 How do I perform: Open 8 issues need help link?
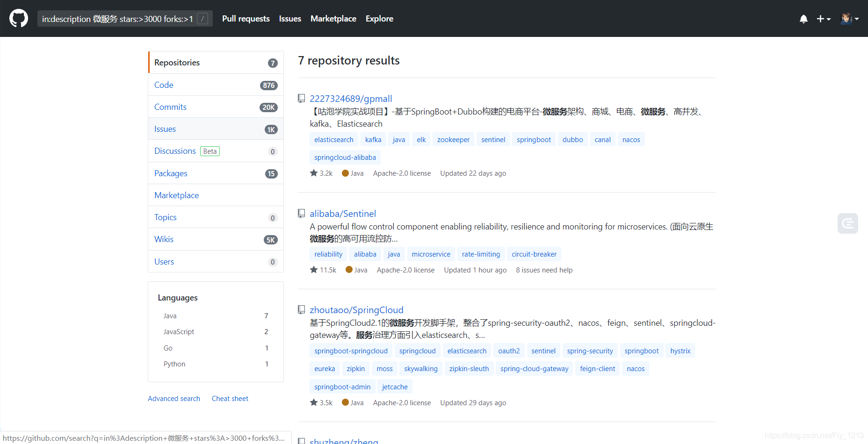pyautogui.click(x=544, y=270)
